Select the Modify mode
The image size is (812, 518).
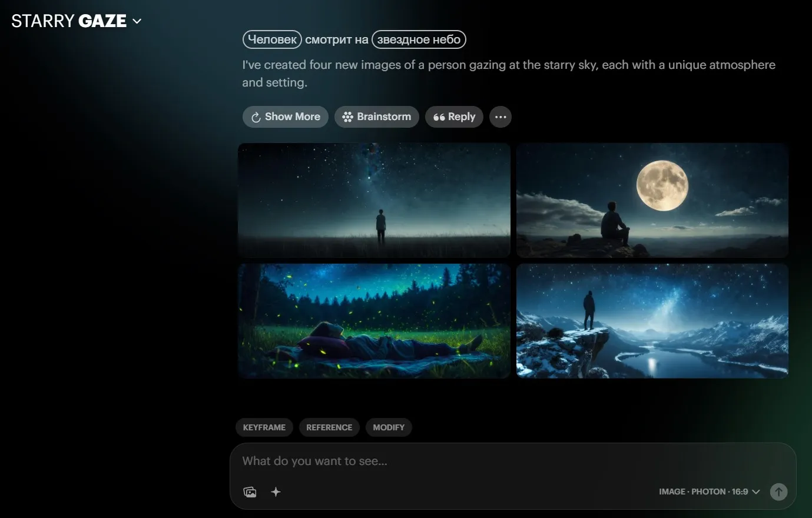pyautogui.click(x=389, y=427)
